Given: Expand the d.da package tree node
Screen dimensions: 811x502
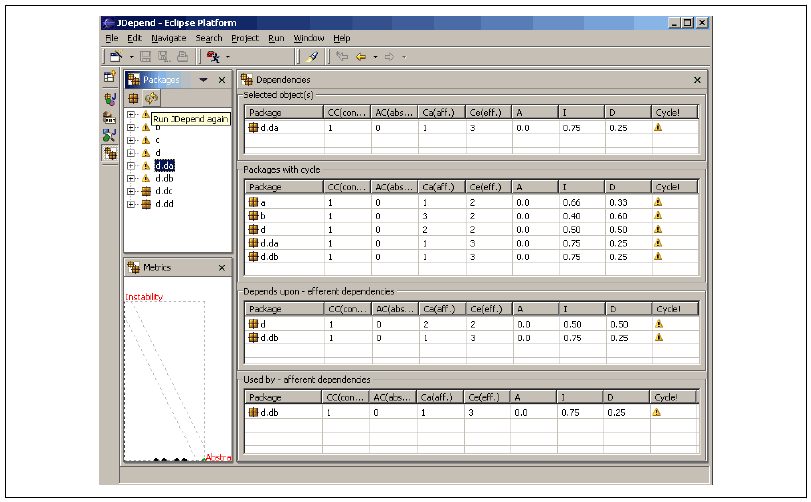Looking at the screenshot, I should click(x=131, y=166).
